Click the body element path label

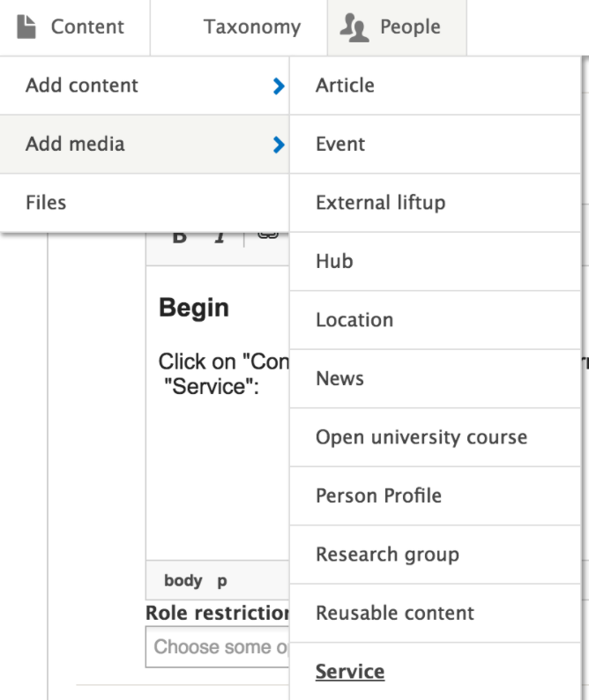183,581
